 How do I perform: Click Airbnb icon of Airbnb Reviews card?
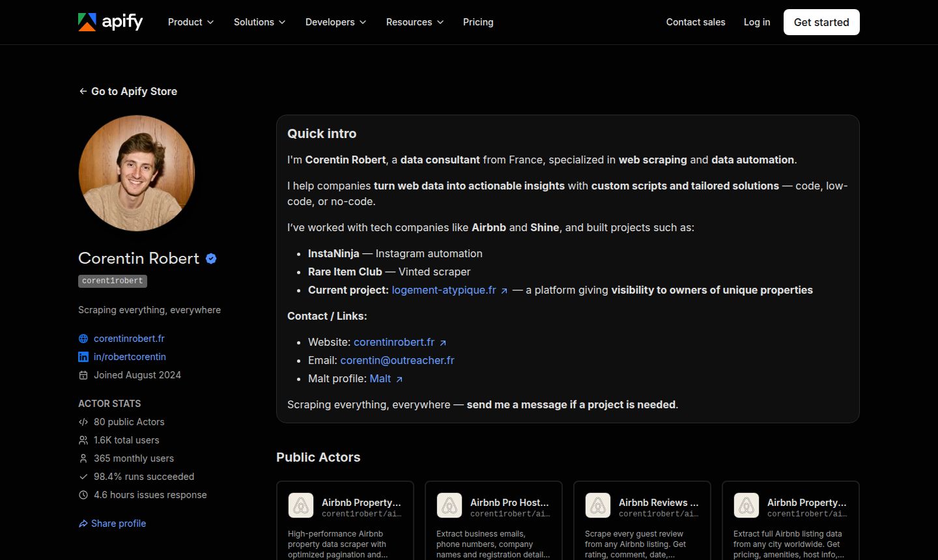[x=598, y=505]
